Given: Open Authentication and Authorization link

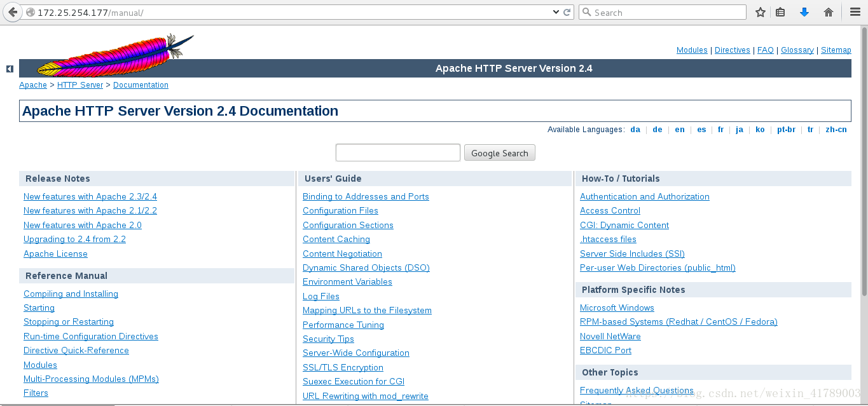Looking at the screenshot, I should (x=645, y=197).
